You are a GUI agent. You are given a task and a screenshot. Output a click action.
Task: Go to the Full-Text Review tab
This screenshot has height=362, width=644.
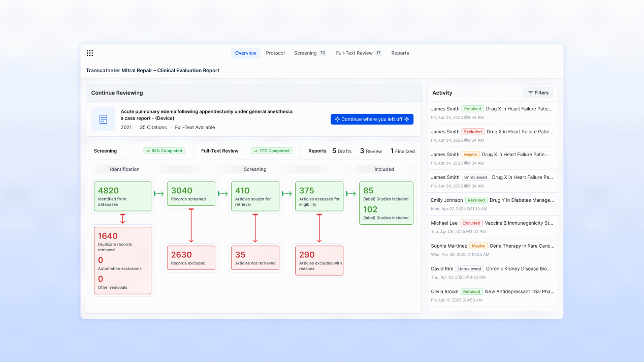coord(359,53)
